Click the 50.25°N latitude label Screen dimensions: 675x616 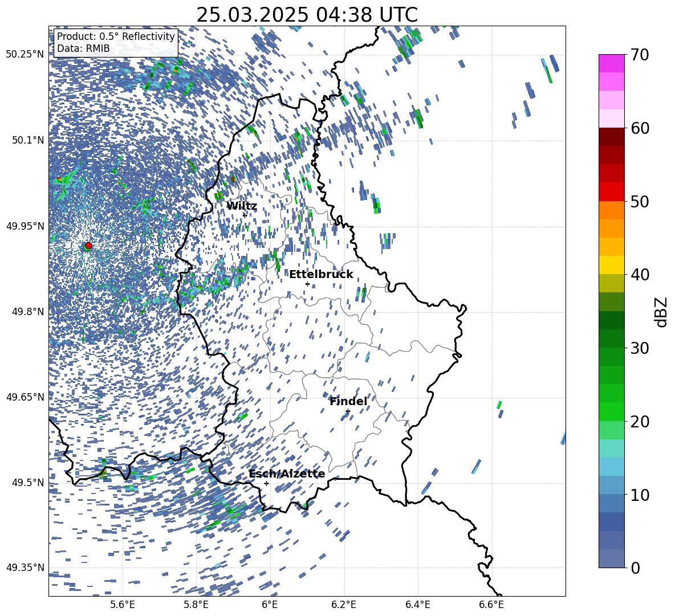[25, 54]
